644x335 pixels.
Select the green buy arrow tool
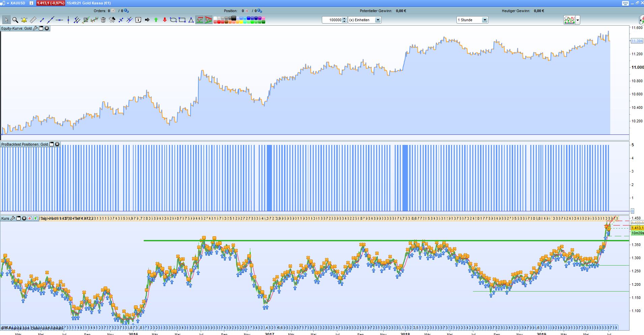[x=156, y=20]
